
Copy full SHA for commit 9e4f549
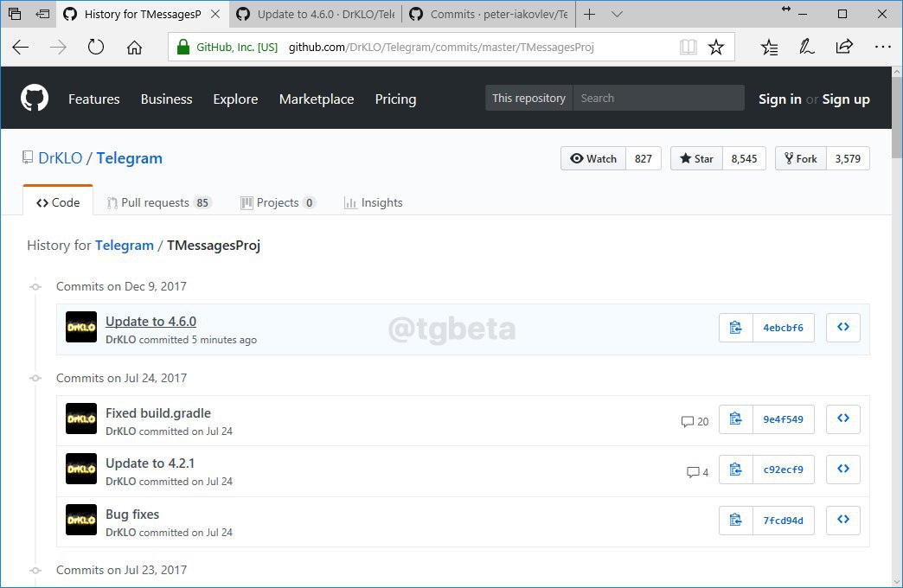(x=735, y=419)
